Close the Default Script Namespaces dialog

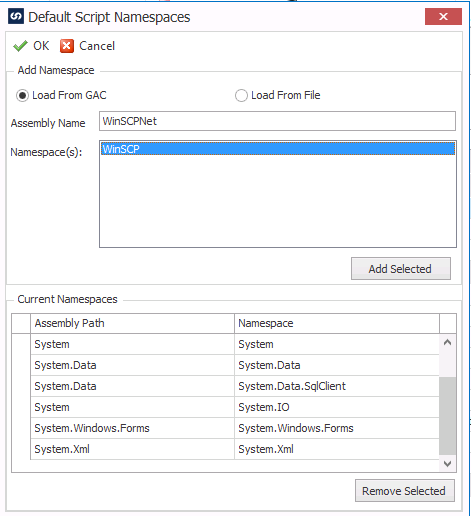click(x=443, y=16)
